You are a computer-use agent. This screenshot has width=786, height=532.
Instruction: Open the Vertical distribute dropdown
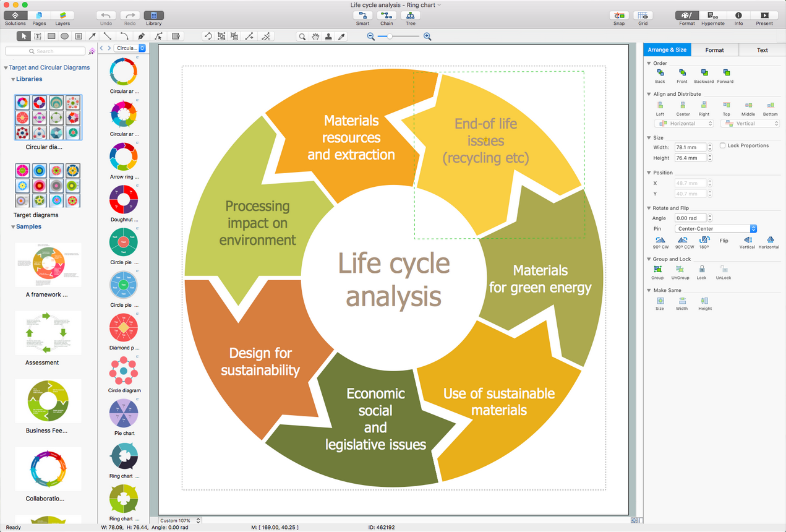coord(750,124)
